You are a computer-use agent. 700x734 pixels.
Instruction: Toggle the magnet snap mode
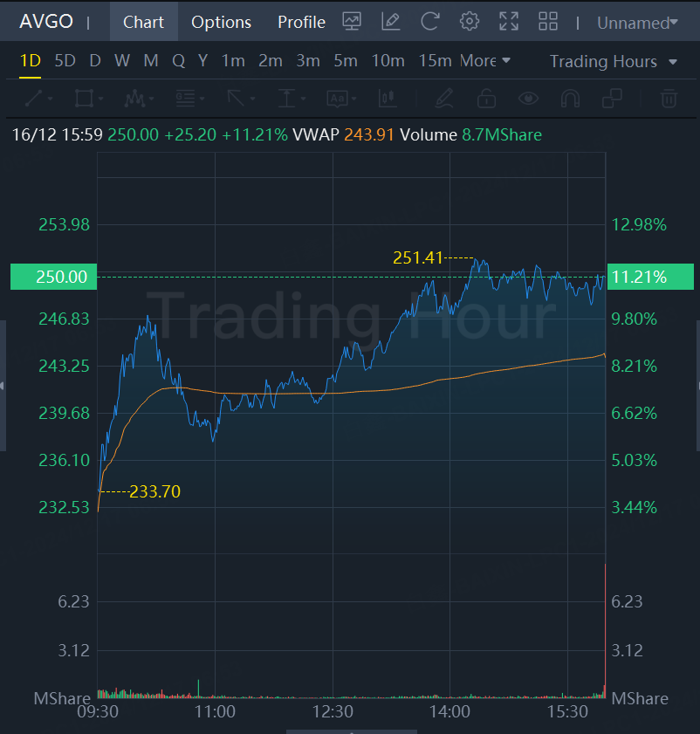570,99
